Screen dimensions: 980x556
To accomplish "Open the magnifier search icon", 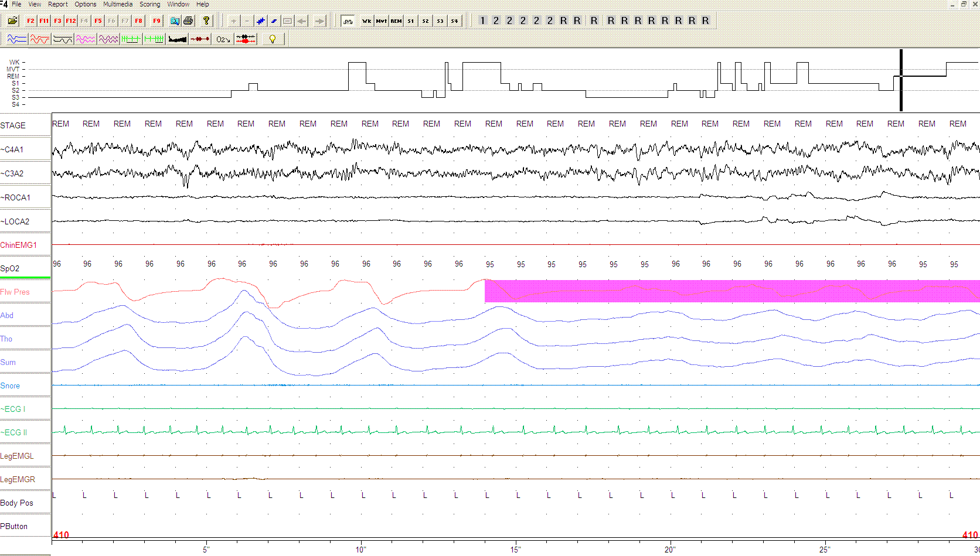I will 175,21.
